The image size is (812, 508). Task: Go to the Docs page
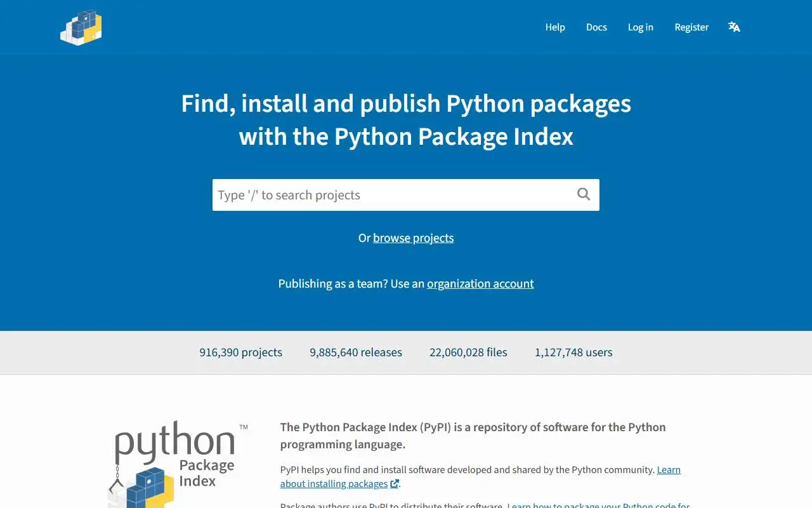click(x=596, y=27)
